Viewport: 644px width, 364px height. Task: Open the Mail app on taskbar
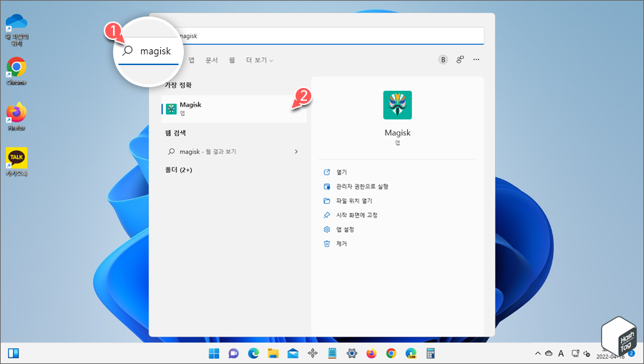coord(293,353)
